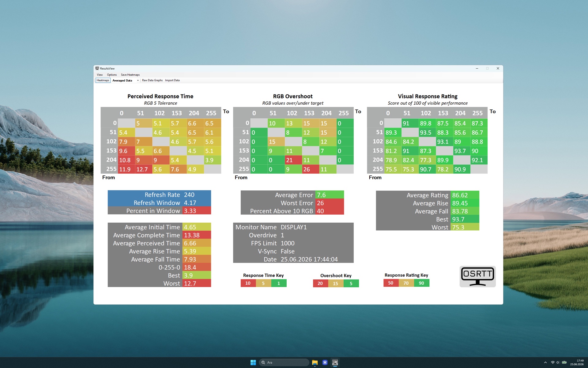Click the Average Fall value 83.78
The width and height of the screenshot is (588, 368).
click(465, 211)
